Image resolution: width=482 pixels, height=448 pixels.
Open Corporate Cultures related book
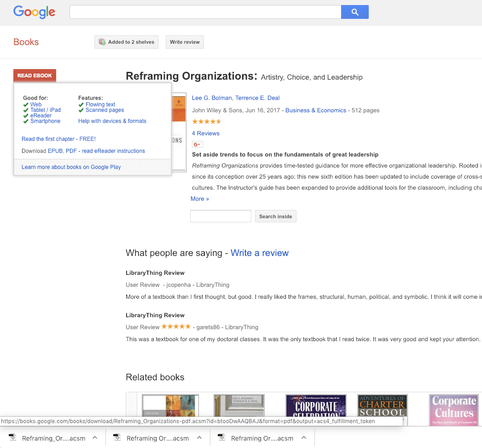pyautogui.click(x=454, y=410)
